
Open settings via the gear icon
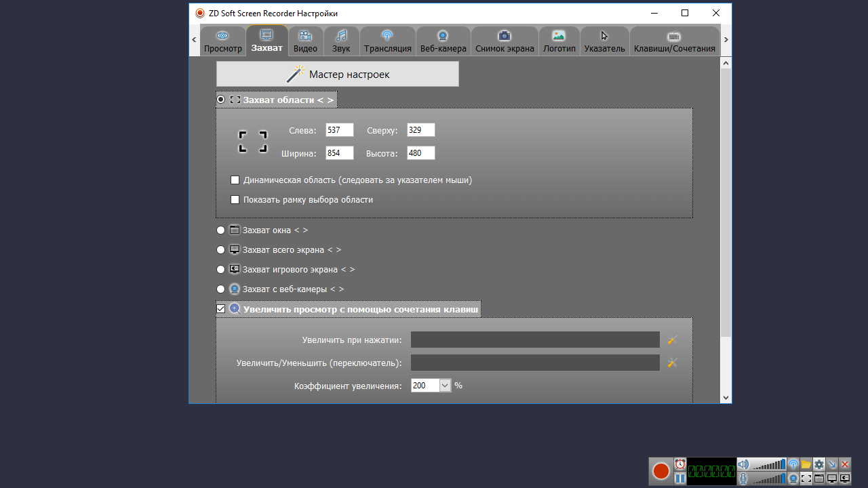click(819, 464)
